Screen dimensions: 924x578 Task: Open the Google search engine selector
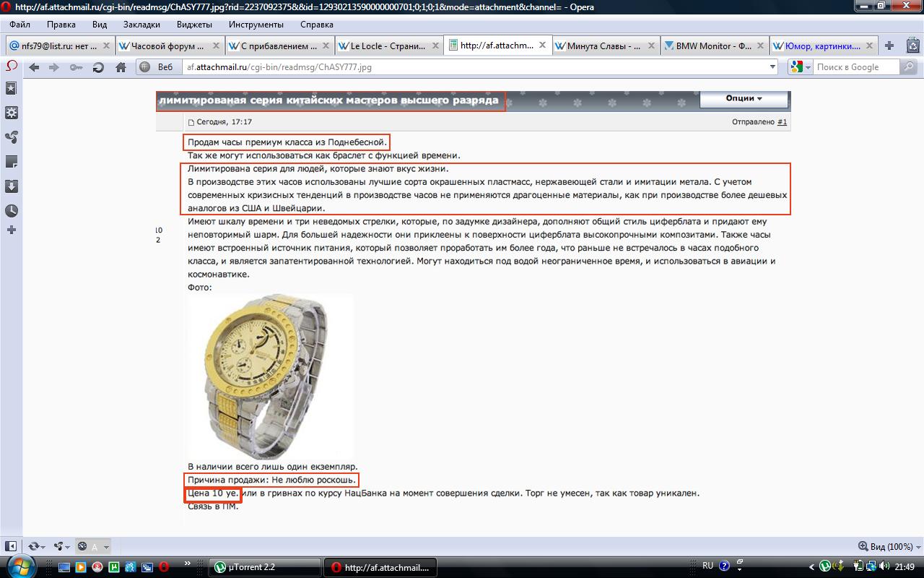[800, 67]
